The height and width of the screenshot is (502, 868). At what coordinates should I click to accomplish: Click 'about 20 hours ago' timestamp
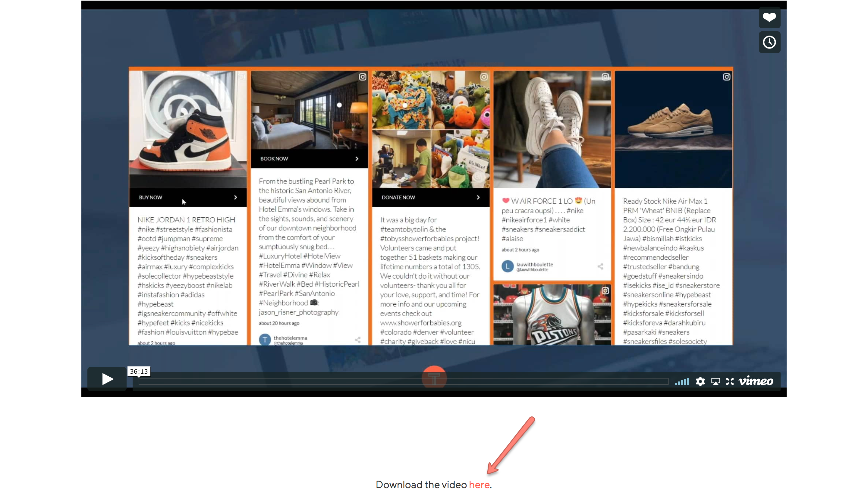coord(279,323)
